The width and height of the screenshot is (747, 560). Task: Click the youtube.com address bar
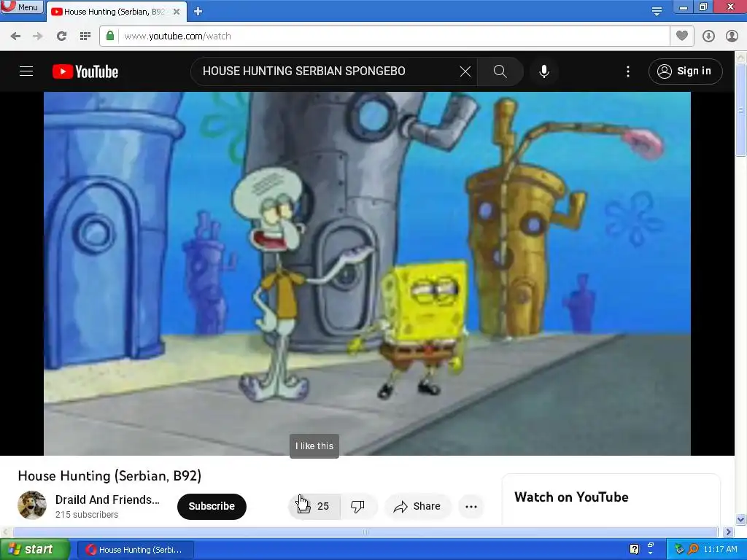pyautogui.click(x=384, y=36)
